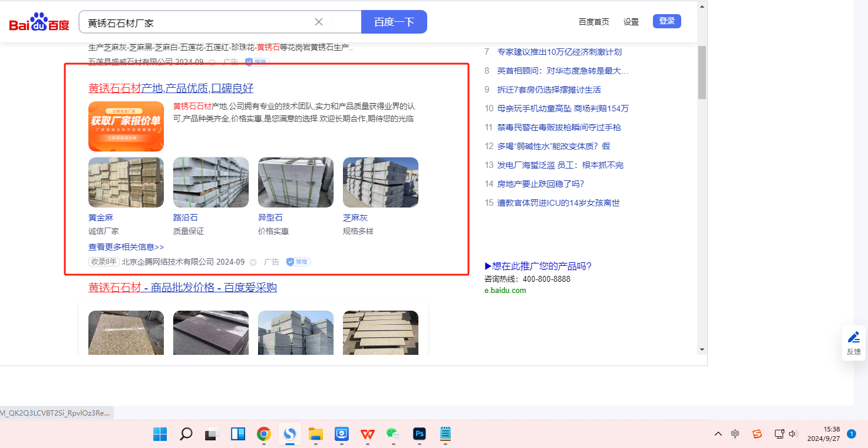Screen dimensions: 868x448
Task: Click the 百度一下 search button
Action: 394,22
